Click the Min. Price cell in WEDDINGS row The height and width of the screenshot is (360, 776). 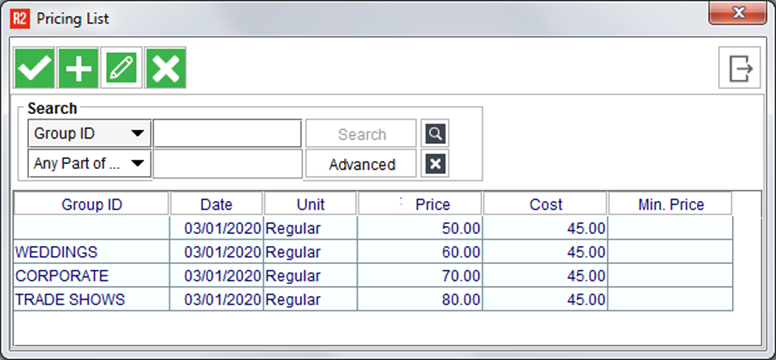[x=671, y=252]
